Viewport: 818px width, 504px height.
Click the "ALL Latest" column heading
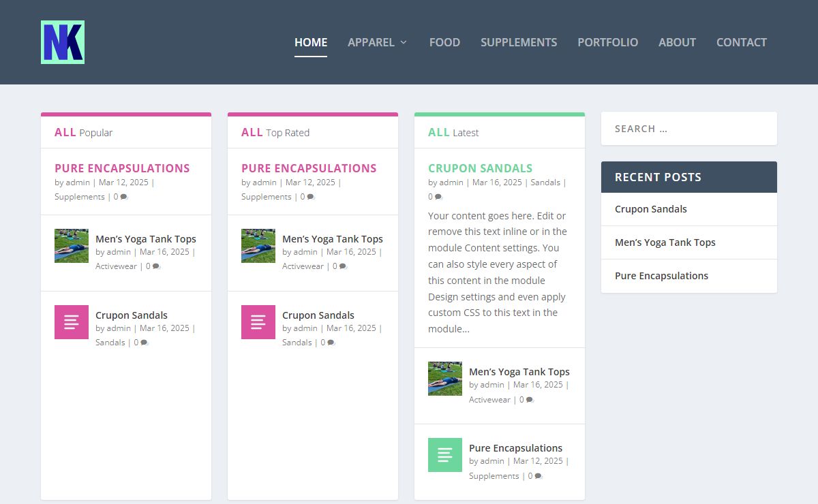coord(453,132)
